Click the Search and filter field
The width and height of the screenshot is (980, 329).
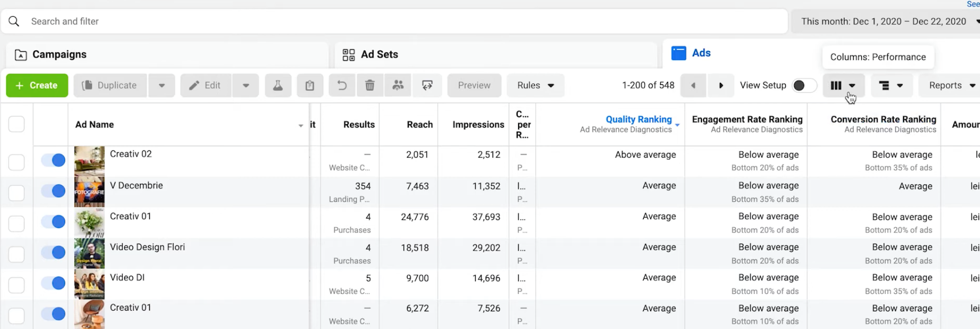point(394,21)
